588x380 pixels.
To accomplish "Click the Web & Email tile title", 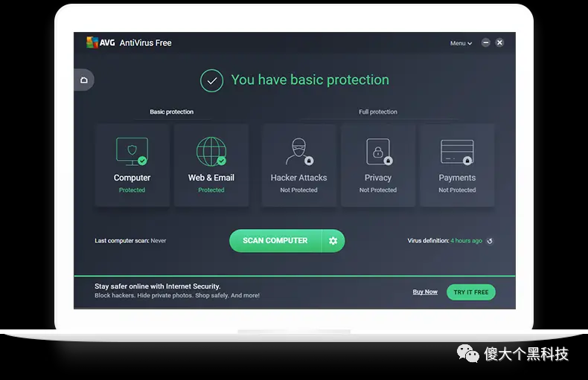I will point(211,178).
